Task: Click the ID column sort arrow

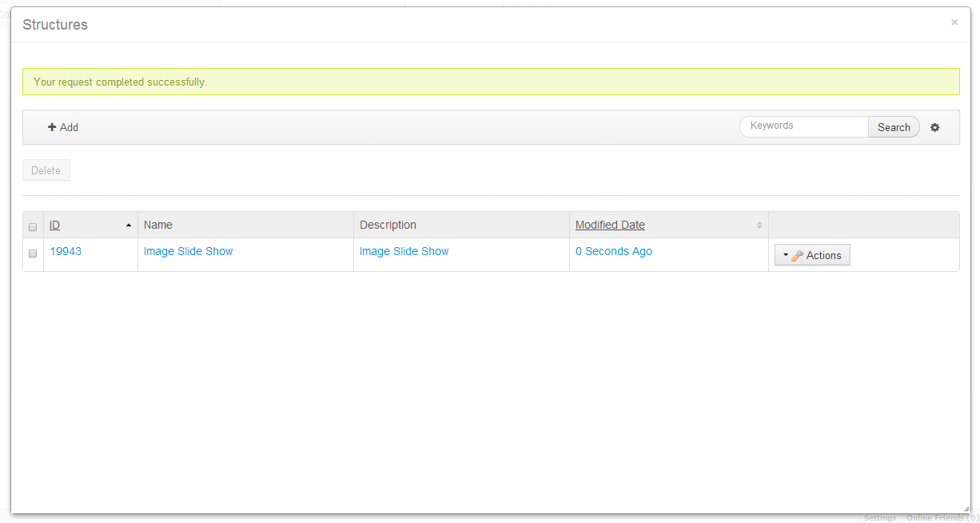Action: pyautogui.click(x=129, y=226)
